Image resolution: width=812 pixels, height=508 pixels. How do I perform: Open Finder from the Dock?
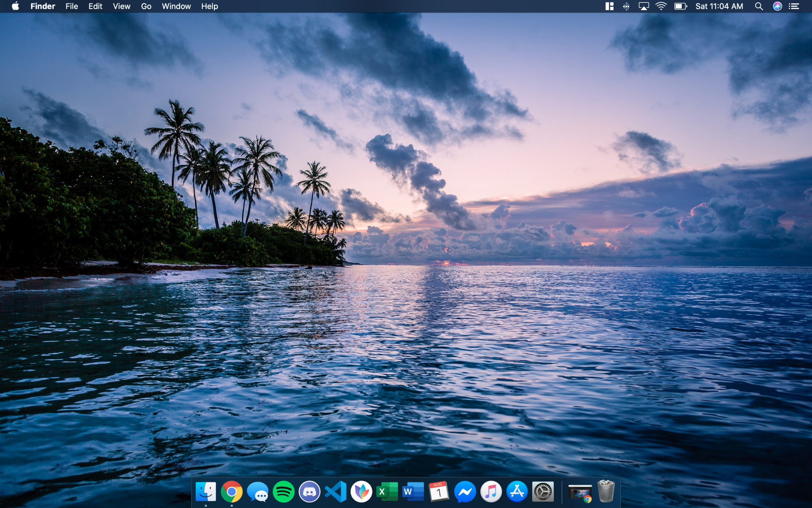(x=206, y=492)
